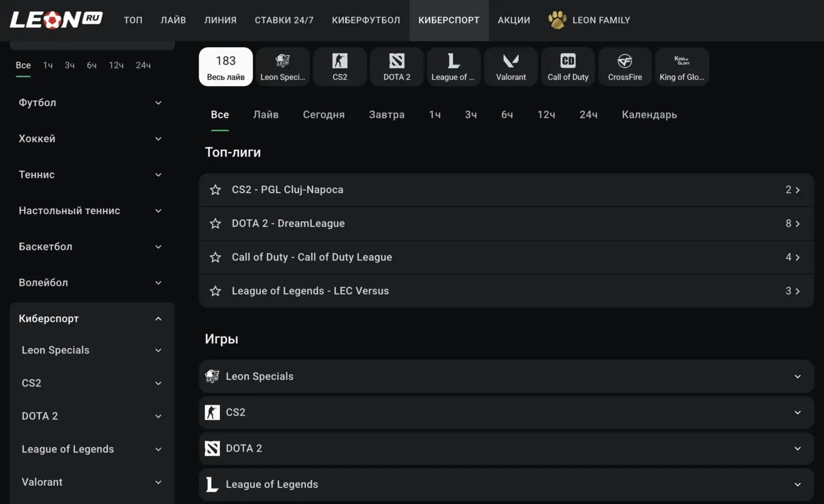Click League of Legends icon in Игры list

pyautogui.click(x=212, y=484)
